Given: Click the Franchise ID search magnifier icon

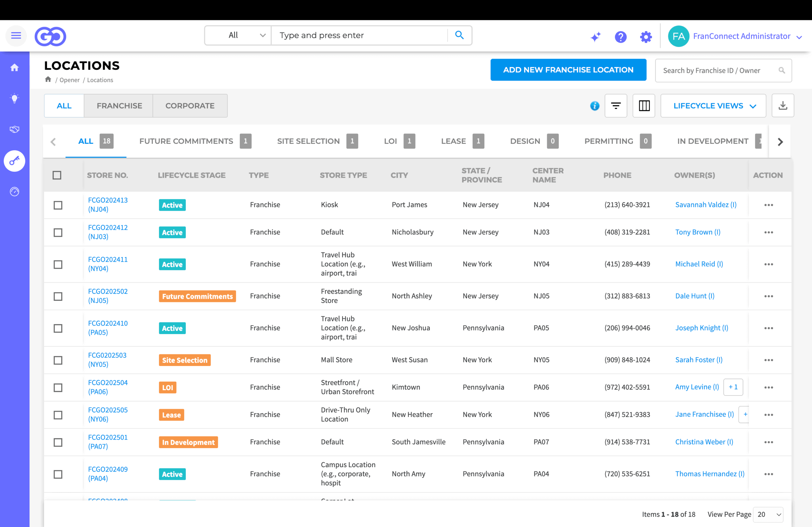Looking at the screenshot, I should click(782, 70).
